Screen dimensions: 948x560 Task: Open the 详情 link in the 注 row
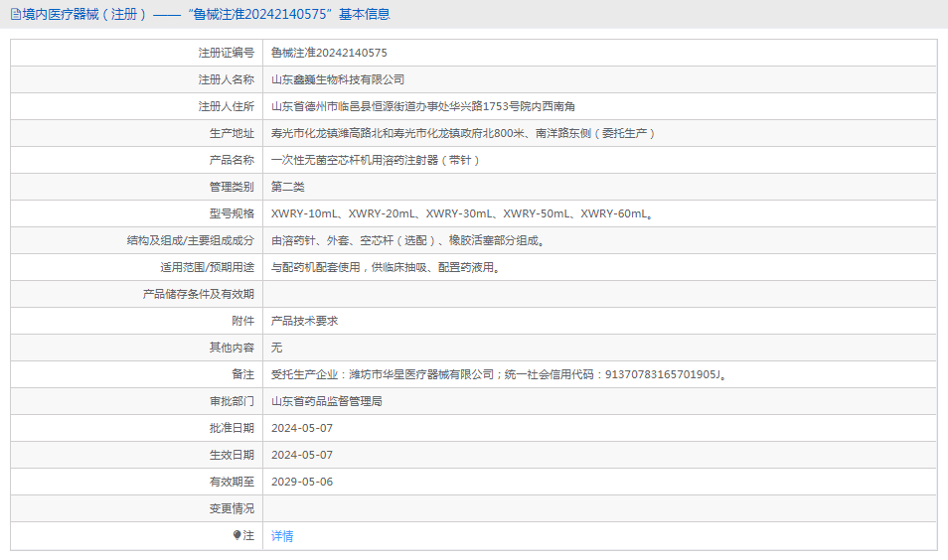click(282, 536)
